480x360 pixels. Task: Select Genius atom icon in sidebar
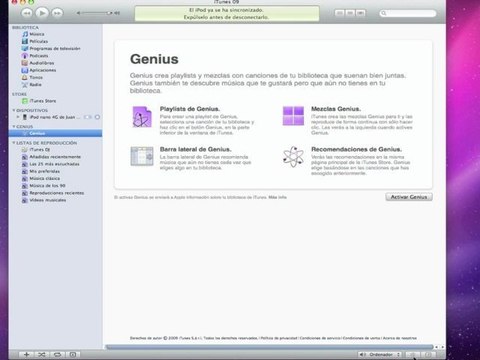tap(25, 133)
